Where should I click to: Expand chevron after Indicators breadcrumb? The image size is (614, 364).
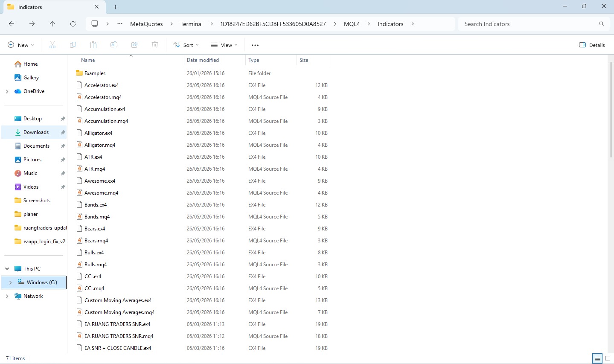pos(413,24)
